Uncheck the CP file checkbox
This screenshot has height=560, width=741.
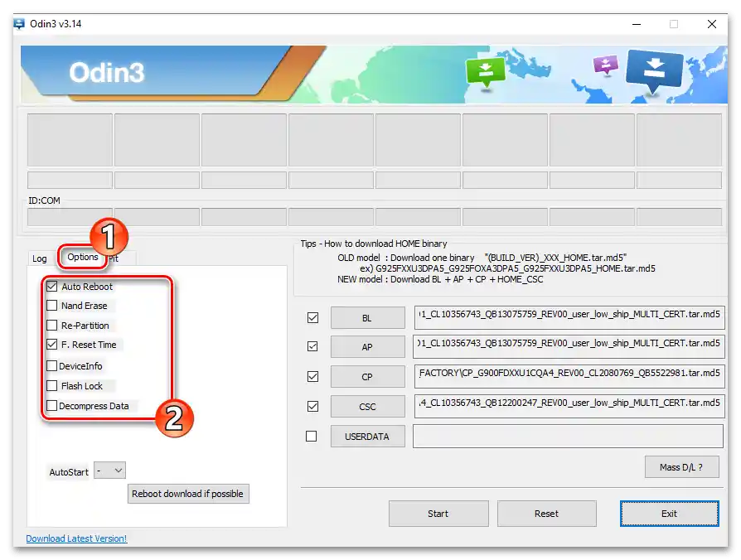(x=312, y=376)
